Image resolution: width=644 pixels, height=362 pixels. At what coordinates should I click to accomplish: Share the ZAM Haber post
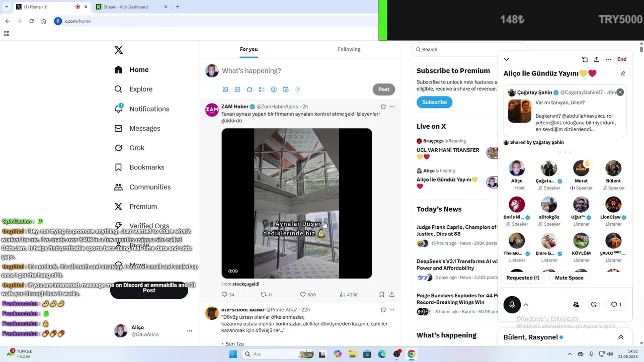coord(392,295)
